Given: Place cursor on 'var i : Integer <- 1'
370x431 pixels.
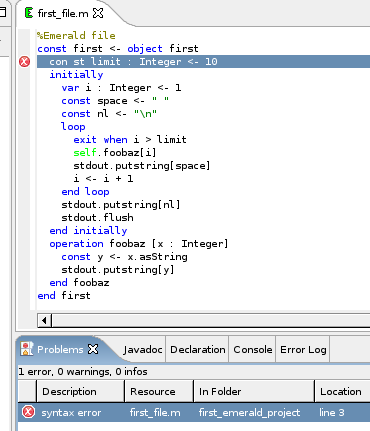Looking at the screenshot, I should click(121, 88).
